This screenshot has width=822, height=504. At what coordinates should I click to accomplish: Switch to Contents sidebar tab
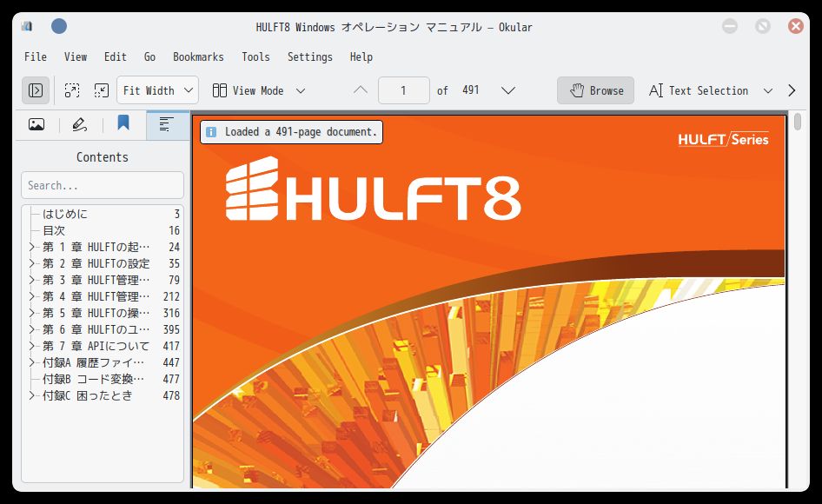pos(167,125)
